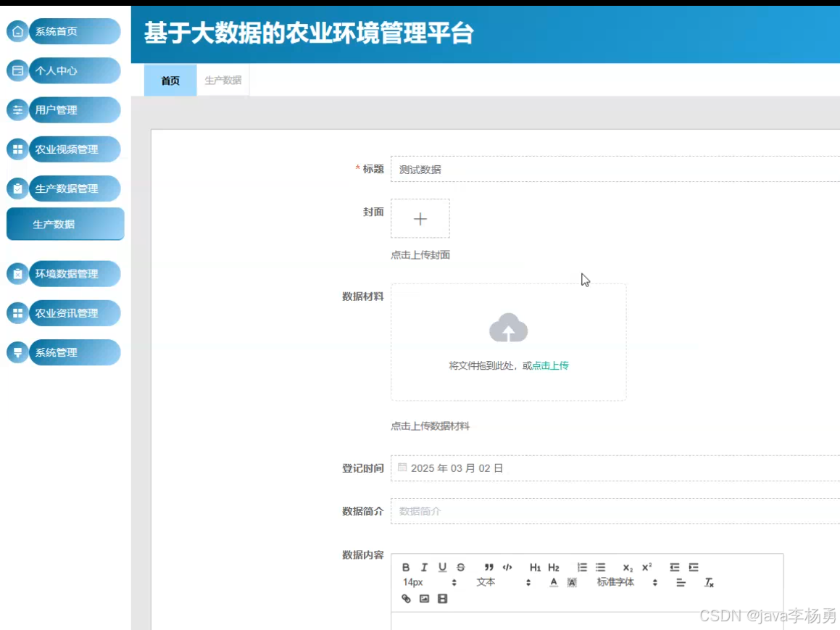Screen dimensions: 840x630
Task: Open the code view icon
Action: coord(507,568)
